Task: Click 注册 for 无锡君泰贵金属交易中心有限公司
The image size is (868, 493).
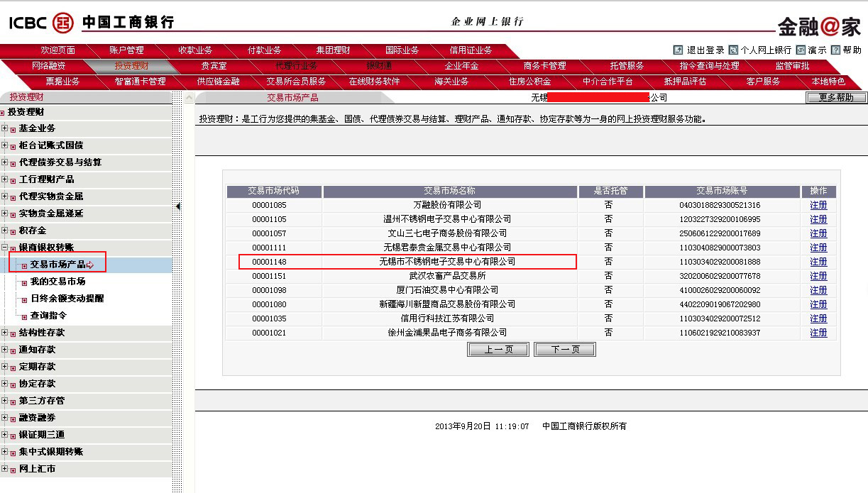Action: [x=818, y=248]
